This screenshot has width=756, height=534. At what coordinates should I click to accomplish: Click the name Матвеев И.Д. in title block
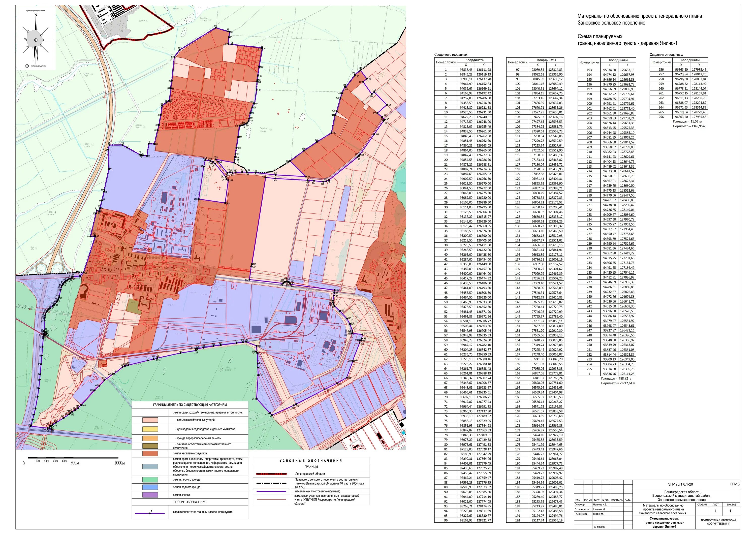600,504
